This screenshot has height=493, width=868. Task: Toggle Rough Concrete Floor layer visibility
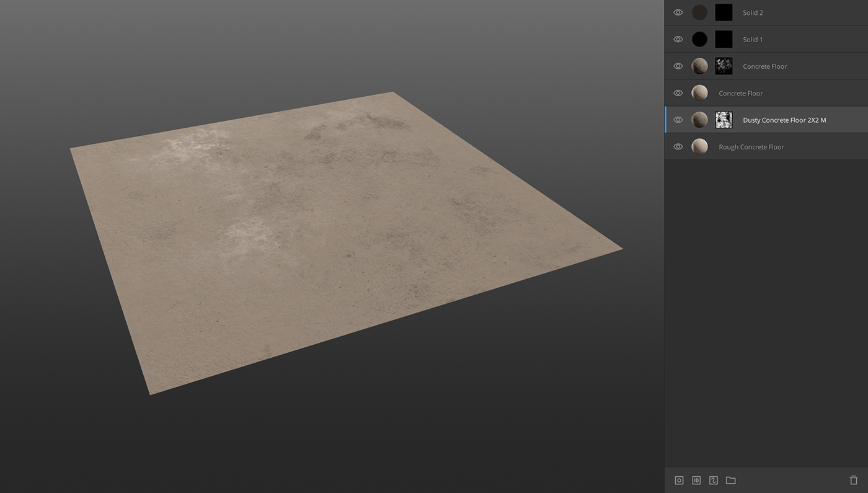click(678, 147)
